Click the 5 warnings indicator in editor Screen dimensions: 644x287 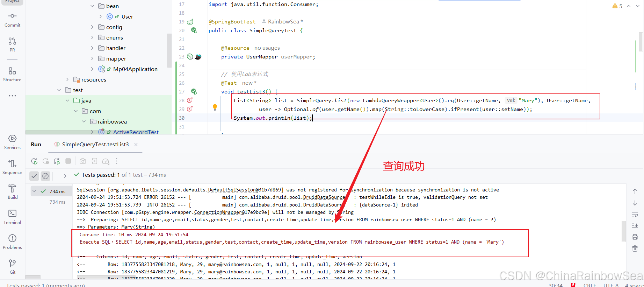617,6
